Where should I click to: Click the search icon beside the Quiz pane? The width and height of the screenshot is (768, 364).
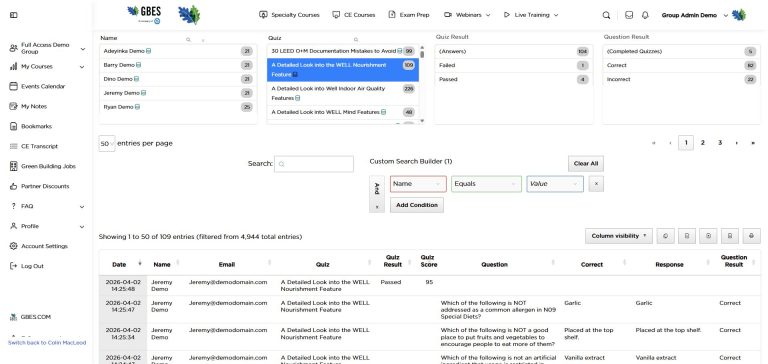click(x=356, y=40)
